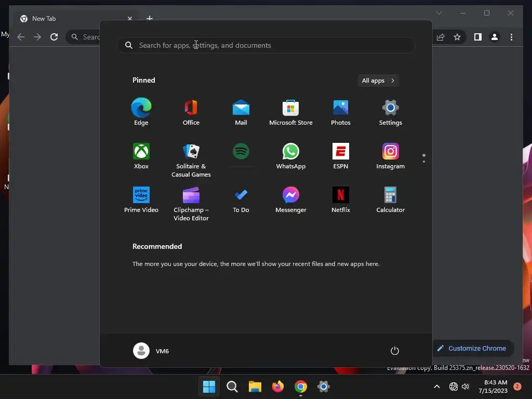Click the All apps button

378,81
